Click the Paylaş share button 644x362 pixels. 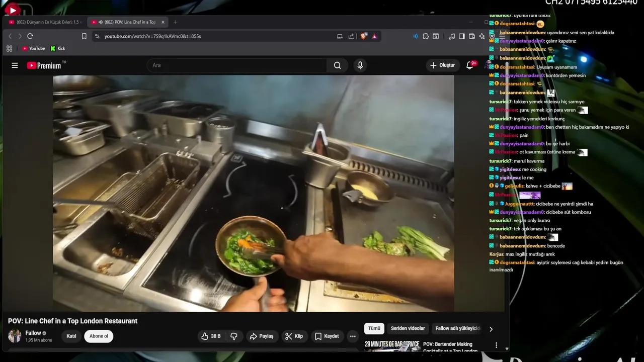[262, 336]
